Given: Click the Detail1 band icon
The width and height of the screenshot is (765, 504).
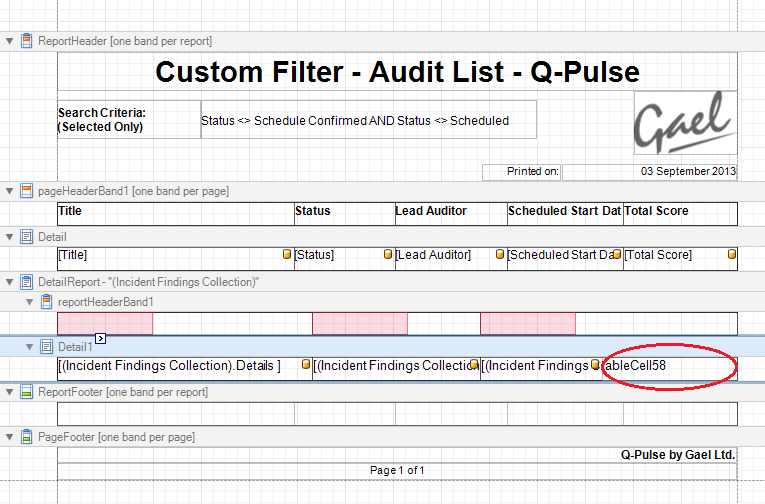Looking at the screenshot, I should pyautogui.click(x=46, y=347).
